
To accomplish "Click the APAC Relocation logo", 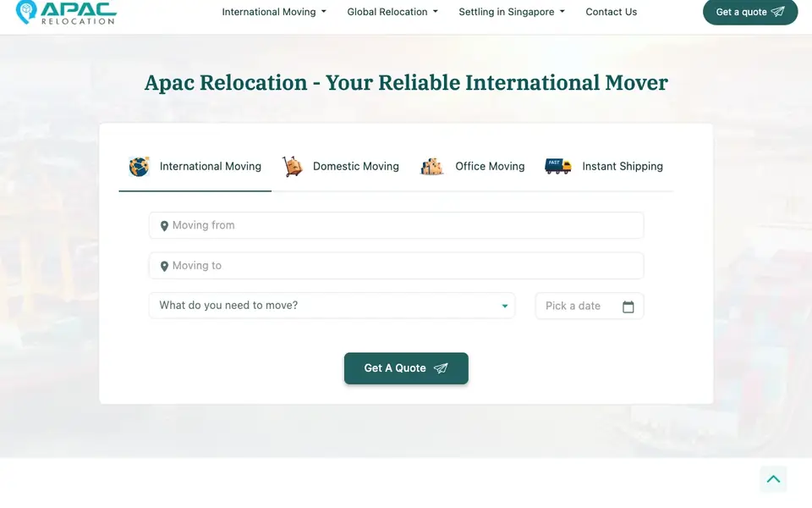I will (x=66, y=12).
